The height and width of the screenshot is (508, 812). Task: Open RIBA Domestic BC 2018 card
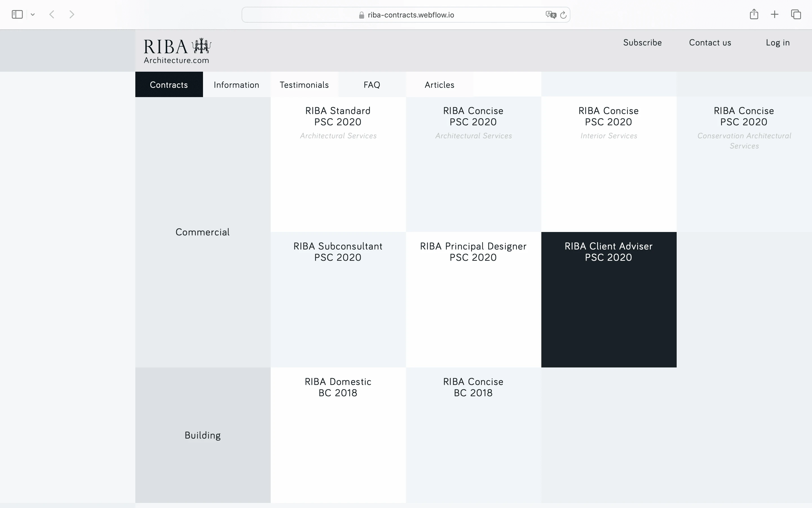point(338,435)
